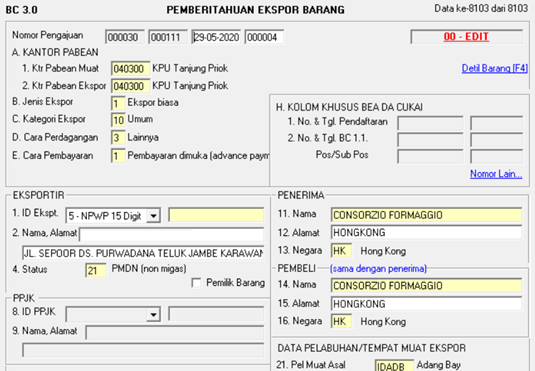Image resolution: width=535 pixels, height=371 pixels.
Task: Click the Penerima Alamat field HONGKONG
Action: (426, 233)
